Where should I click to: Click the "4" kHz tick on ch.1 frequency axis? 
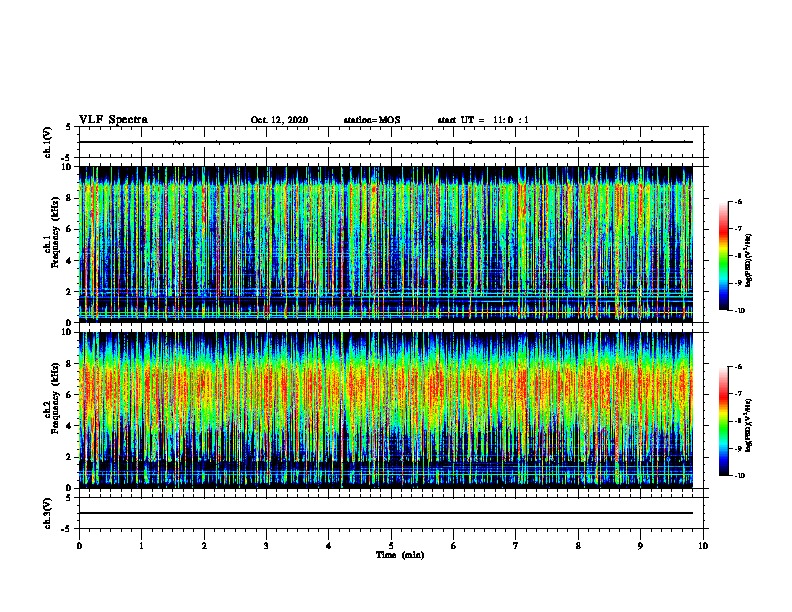point(69,261)
